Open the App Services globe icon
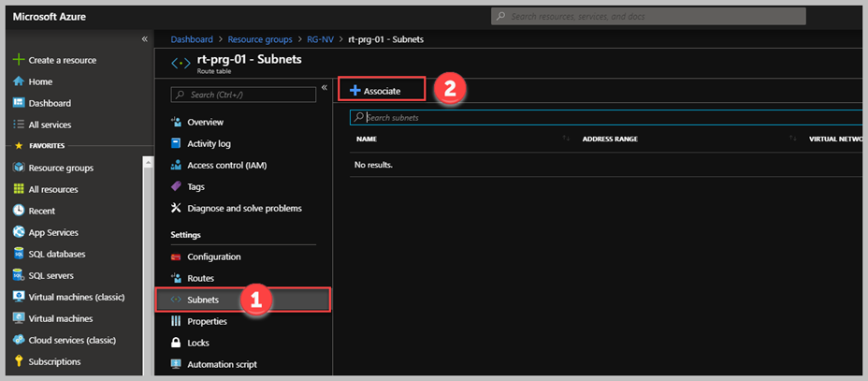 tap(19, 232)
